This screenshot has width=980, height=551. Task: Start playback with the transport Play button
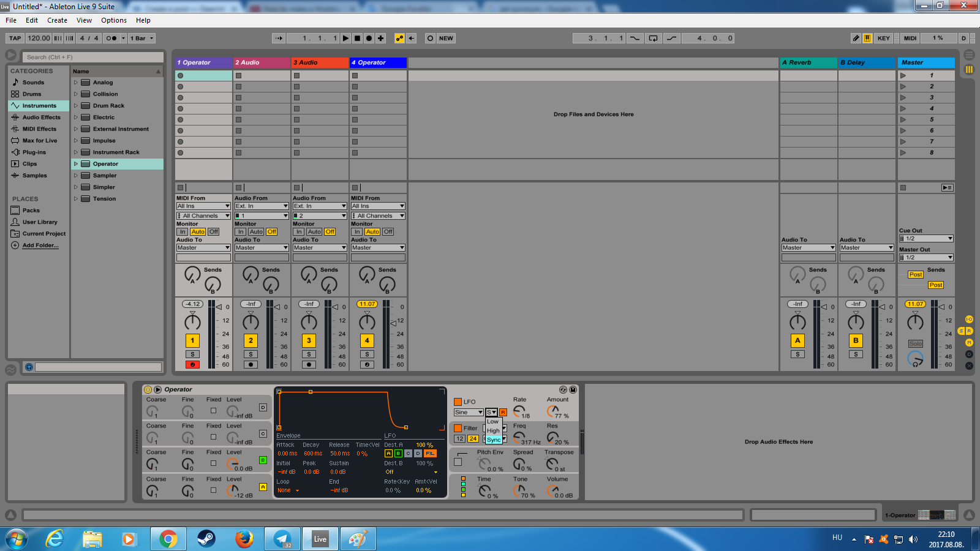point(346,38)
